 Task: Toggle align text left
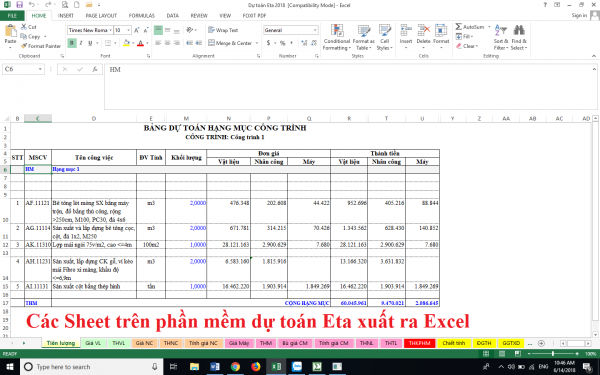click(158, 43)
